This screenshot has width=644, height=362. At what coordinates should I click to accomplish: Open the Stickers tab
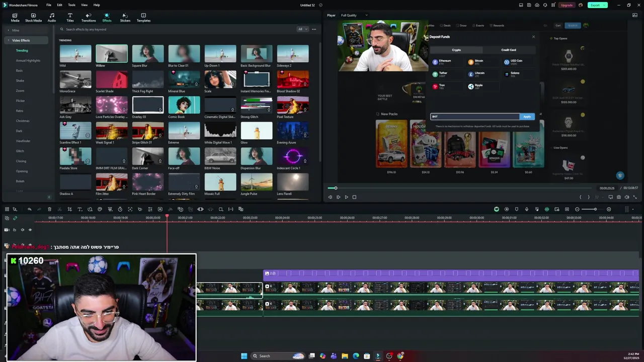[125, 18]
